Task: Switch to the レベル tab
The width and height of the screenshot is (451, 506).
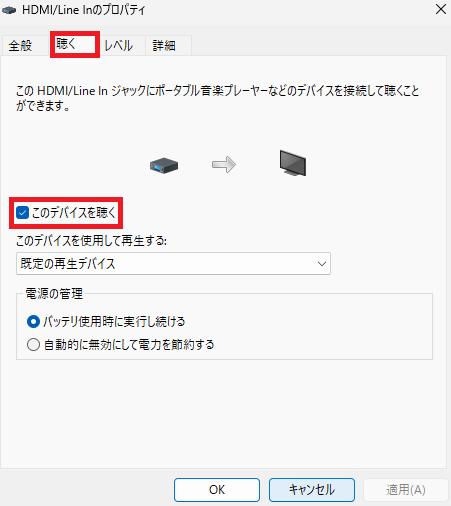Action: [x=119, y=45]
